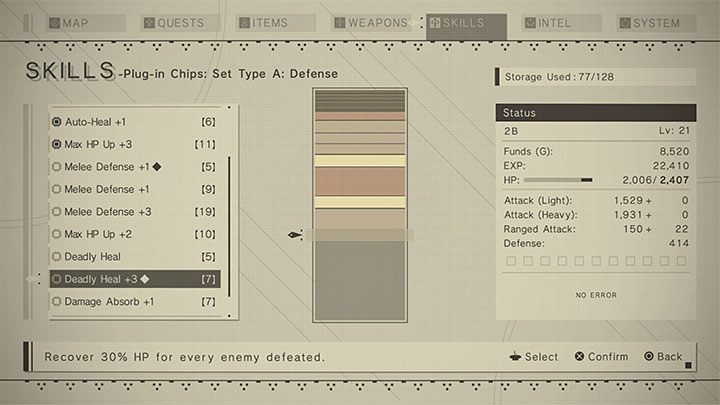Image resolution: width=720 pixels, height=405 pixels.
Task: Click the diamond marker on Deadly Heal +3
Action: tap(145, 279)
